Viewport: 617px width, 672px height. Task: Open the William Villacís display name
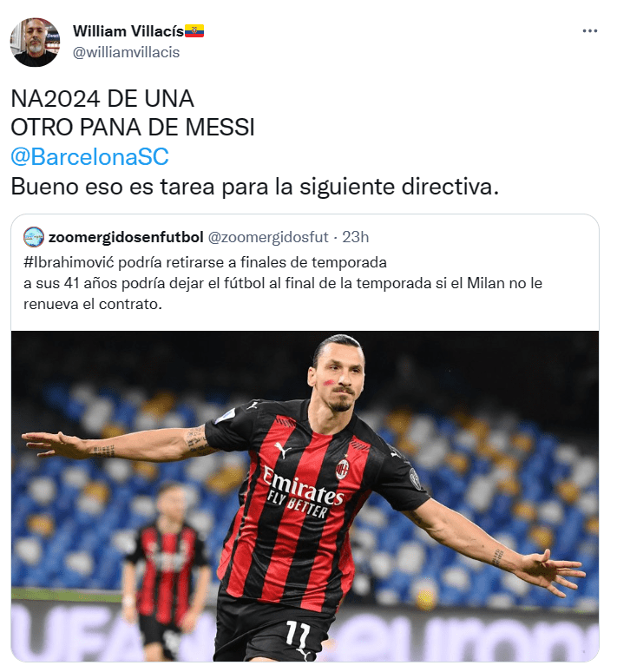pos(128,31)
